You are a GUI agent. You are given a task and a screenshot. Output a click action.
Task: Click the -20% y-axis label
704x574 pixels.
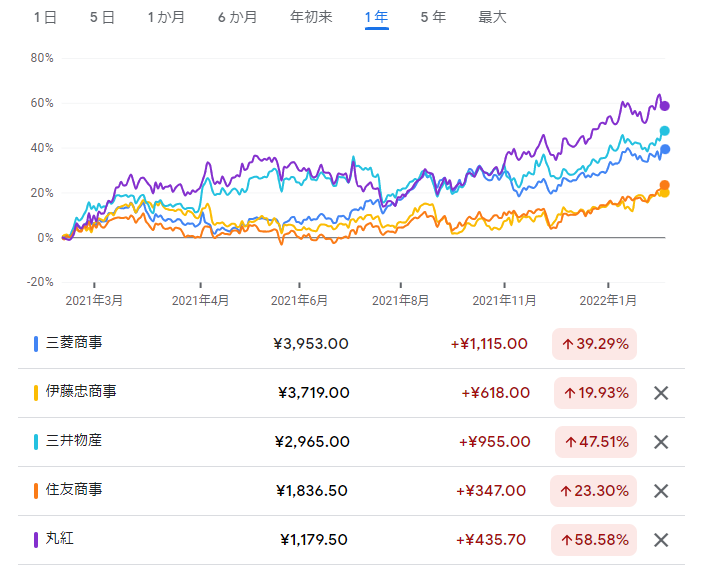click(x=40, y=282)
